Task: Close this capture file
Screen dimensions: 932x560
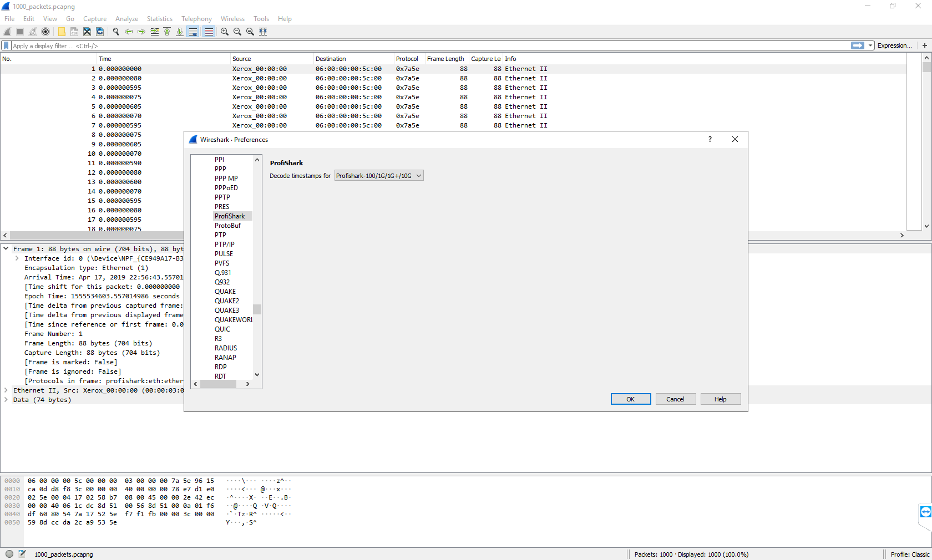Action: coord(87,32)
